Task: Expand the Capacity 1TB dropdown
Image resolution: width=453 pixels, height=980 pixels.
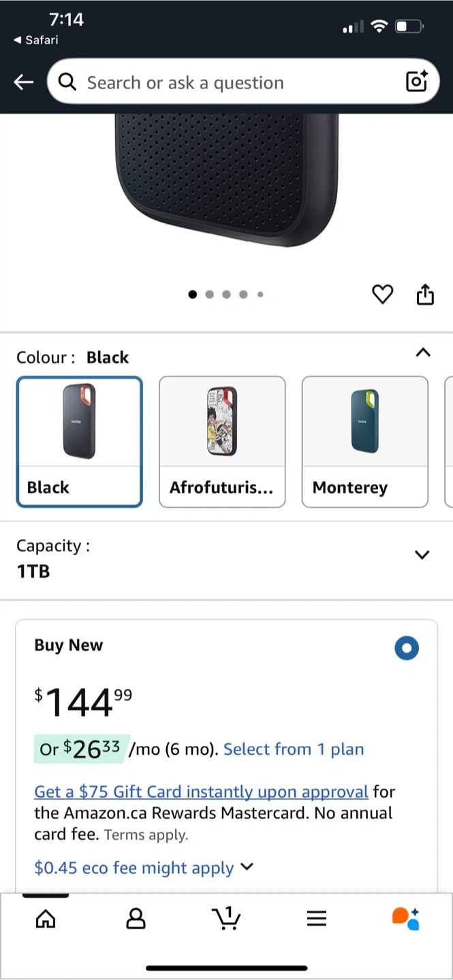Action: click(422, 555)
